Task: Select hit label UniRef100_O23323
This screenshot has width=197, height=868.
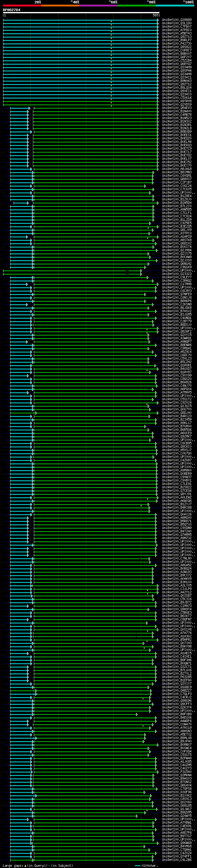Action: tap(176, 274)
